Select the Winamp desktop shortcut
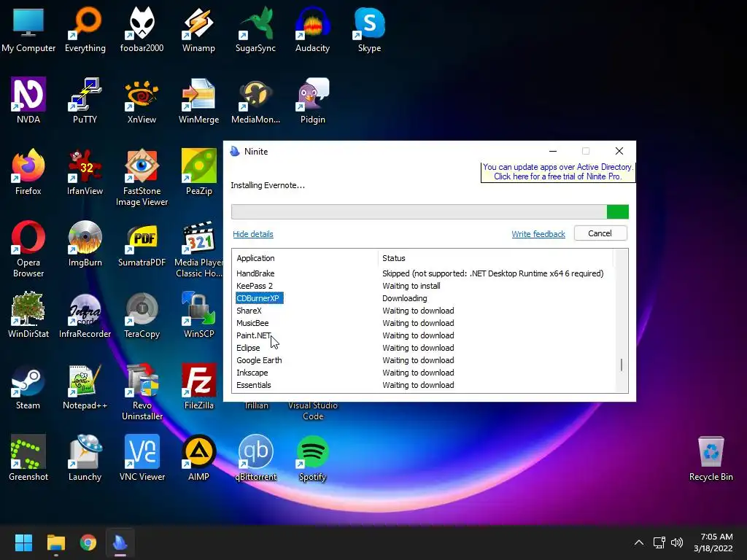The image size is (747, 560). click(198, 30)
